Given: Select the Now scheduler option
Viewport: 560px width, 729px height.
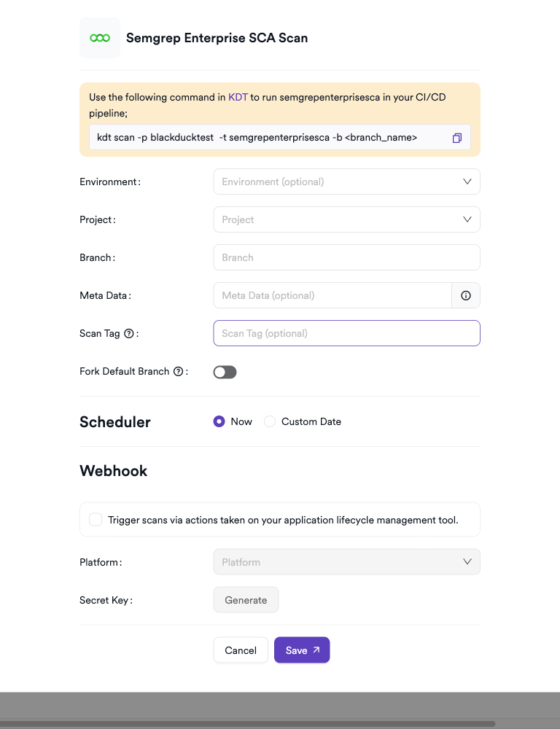Looking at the screenshot, I should tap(219, 421).
